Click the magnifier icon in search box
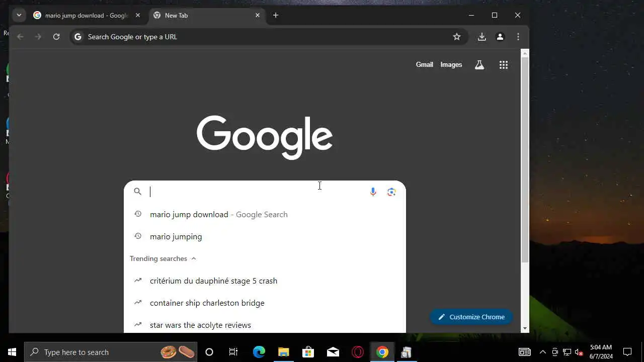Screen dimensions: 644x362 (x=137, y=192)
